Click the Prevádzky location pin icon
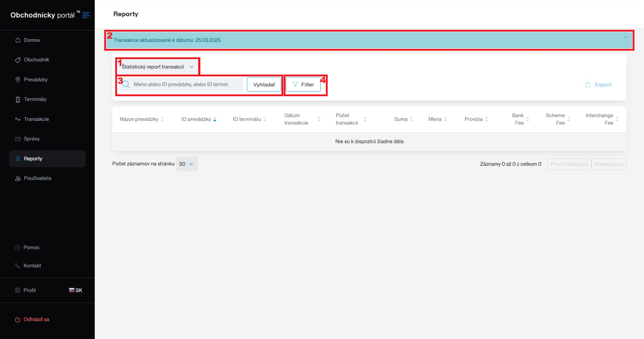The image size is (644, 339). pos(18,80)
